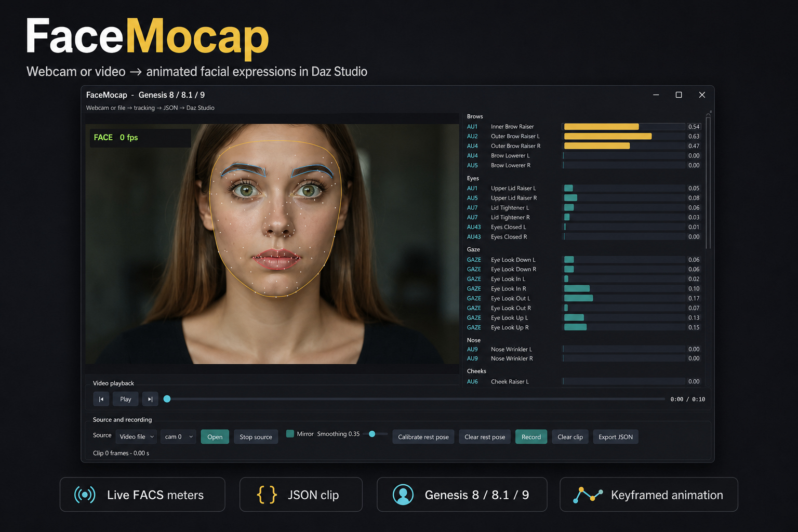Screen dimensions: 798x532
Task: Click the Play button
Action: pyautogui.click(x=126, y=399)
